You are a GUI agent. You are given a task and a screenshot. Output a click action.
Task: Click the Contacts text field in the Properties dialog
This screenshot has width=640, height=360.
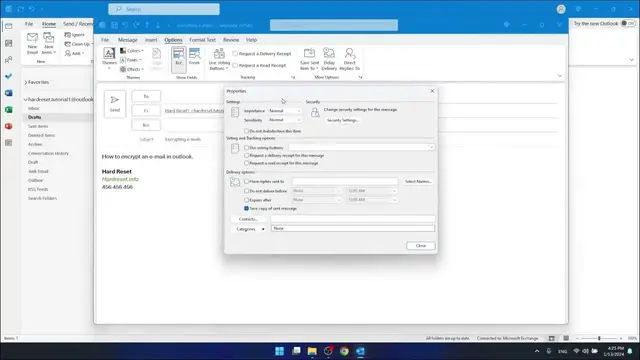click(353, 219)
